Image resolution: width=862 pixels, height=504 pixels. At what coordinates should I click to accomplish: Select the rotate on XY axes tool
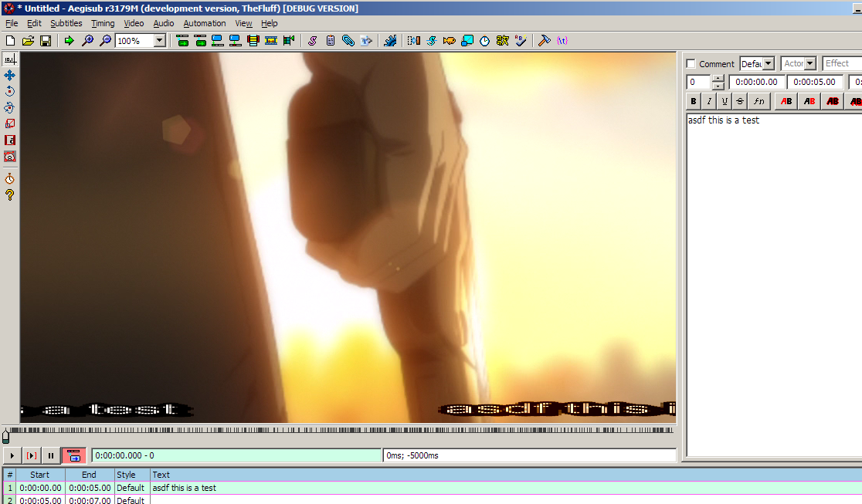coord(10,108)
